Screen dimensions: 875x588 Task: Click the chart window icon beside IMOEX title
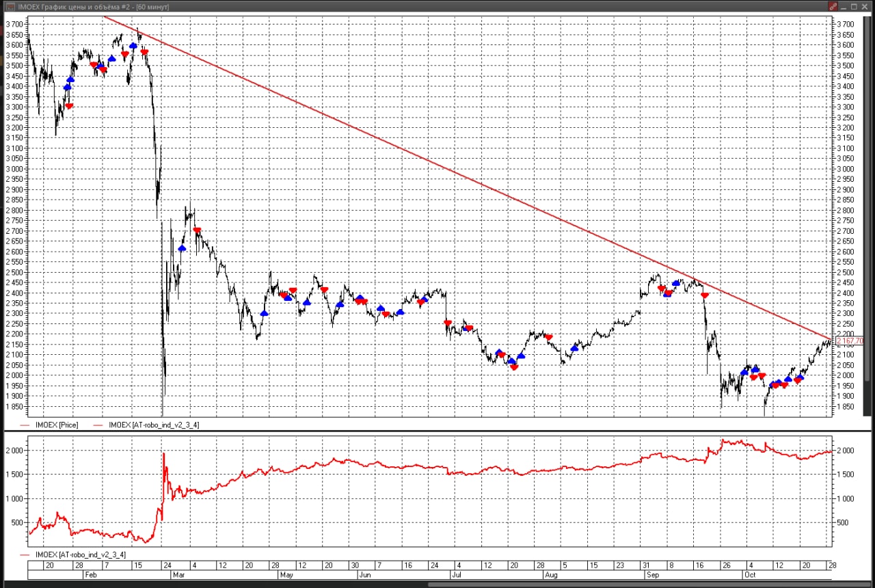tap(10, 6)
